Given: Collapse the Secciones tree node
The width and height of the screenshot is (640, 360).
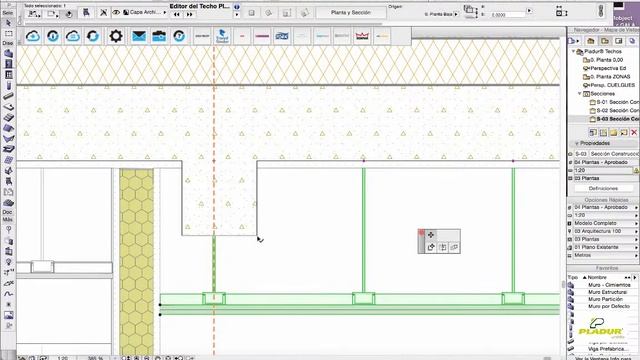Looking at the screenshot, I should point(580,93).
